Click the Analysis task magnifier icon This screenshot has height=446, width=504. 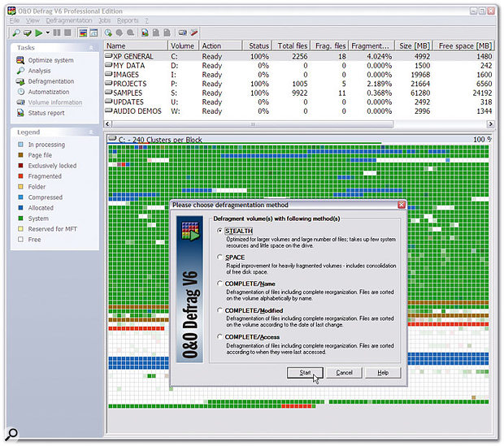coord(20,71)
